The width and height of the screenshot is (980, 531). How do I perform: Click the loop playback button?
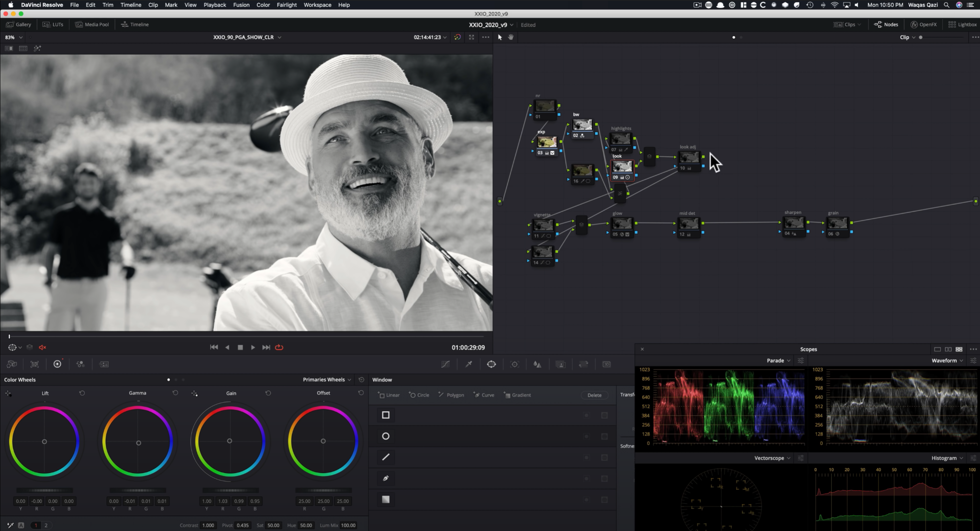coord(279,347)
